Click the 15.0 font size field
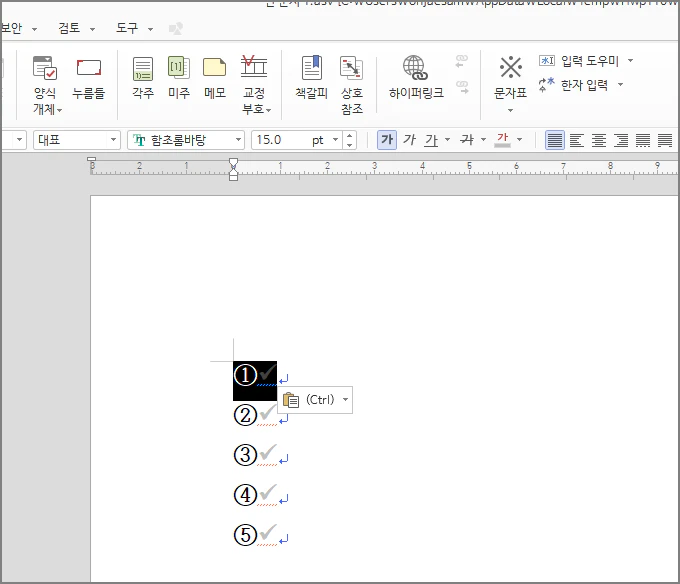The height and width of the screenshot is (584, 680). tap(282, 140)
